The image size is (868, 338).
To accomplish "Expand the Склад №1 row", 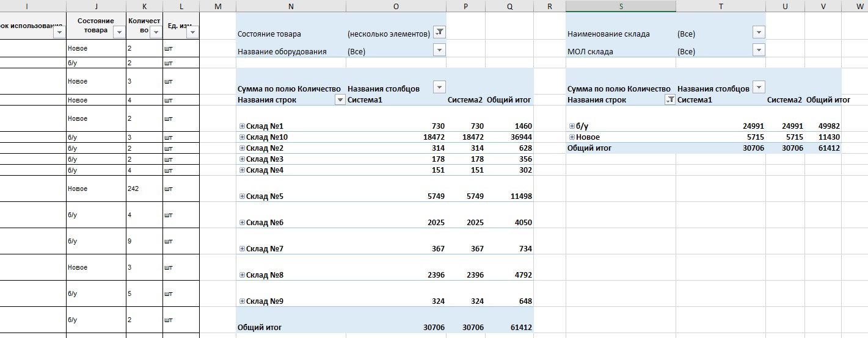I will pos(242,126).
